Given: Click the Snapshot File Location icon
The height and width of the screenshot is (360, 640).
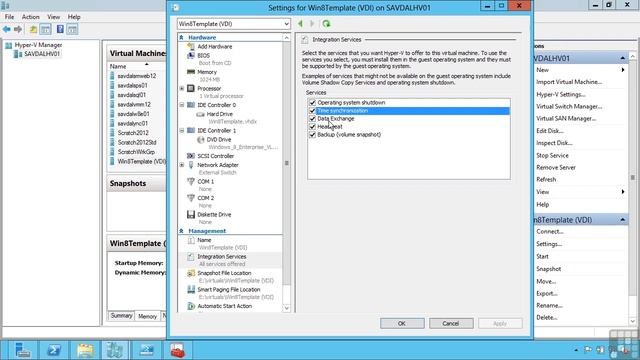Looking at the screenshot, I should tap(191, 273).
